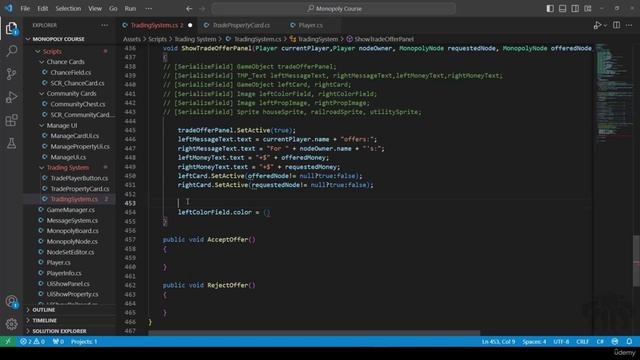Viewport: 640px width, 360px height.
Task: Change language mode via C# item
Action: point(600,341)
